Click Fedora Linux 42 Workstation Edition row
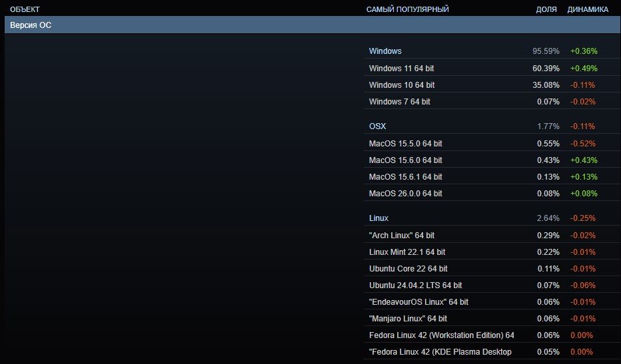 coord(492,335)
